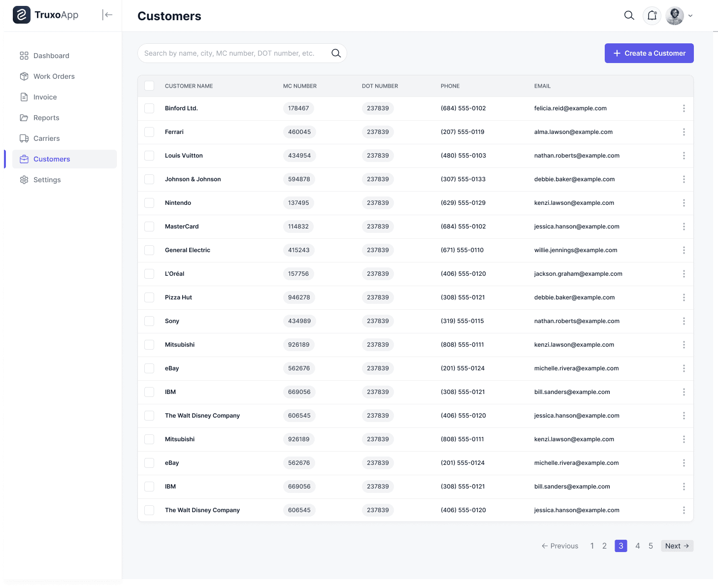Jump to page 5
The height and width of the screenshot is (588, 718).
pos(651,546)
